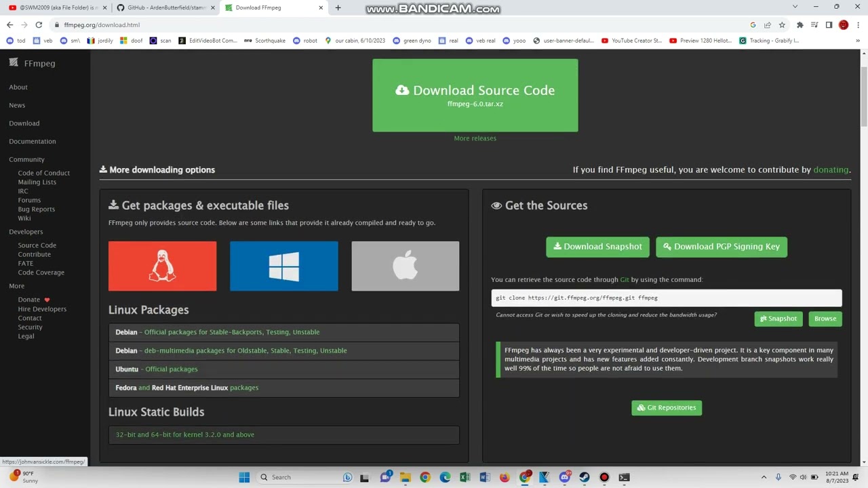Follow the donating link
868x488 pixels.
coord(831,169)
